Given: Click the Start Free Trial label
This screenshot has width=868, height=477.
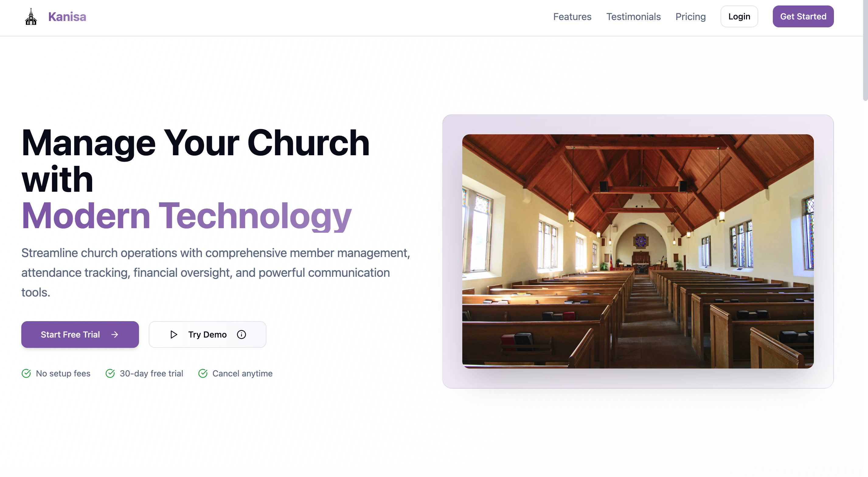Looking at the screenshot, I should click(x=70, y=334).
